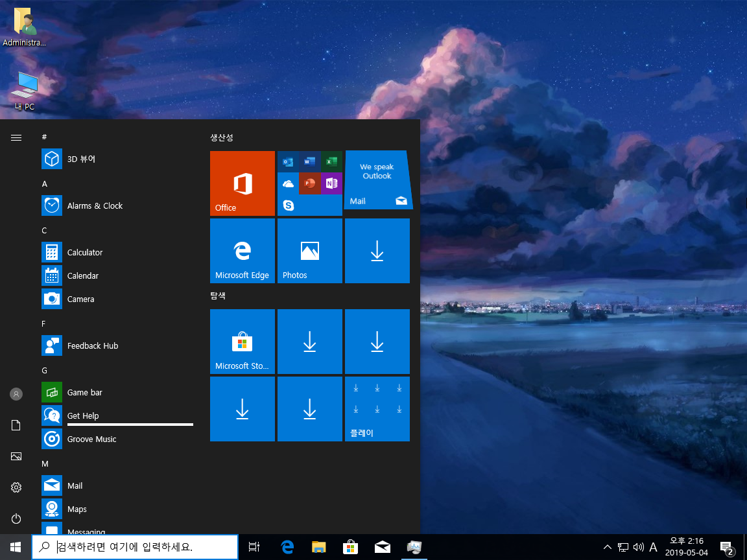Open volume control in tray
This screenshot has width=747, height=560.
[638, 547]
